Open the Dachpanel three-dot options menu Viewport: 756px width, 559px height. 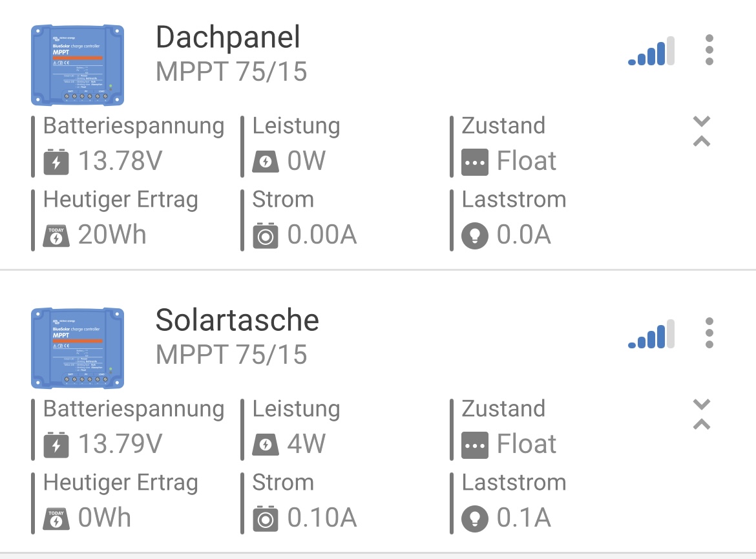click(x=709, y=50)
